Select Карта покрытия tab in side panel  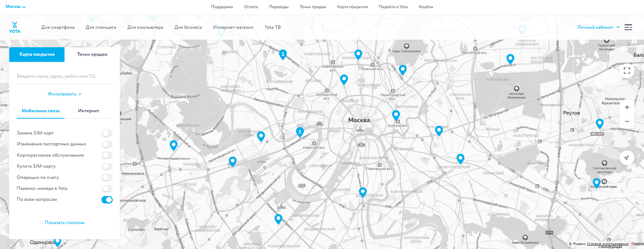[37, 55]
